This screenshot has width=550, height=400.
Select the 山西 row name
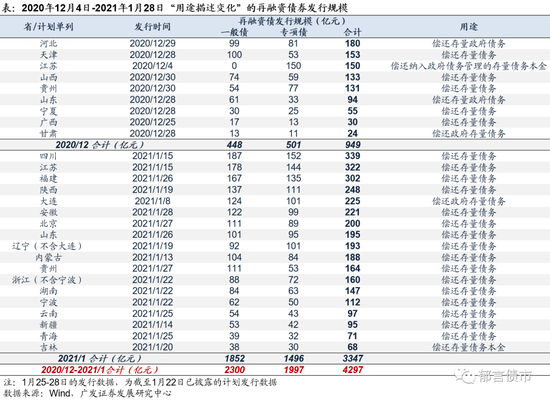pyautogui.click(x=48, y=77)
